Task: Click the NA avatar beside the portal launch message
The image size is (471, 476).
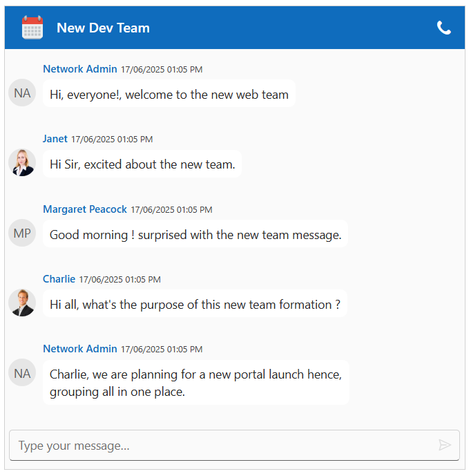Action: tap(22, 373)
